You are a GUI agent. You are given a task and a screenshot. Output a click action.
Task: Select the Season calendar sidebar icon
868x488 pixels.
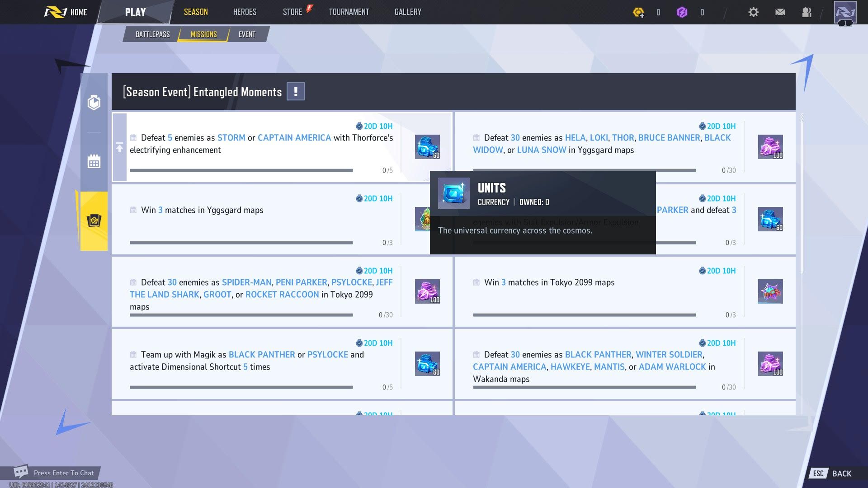tap(94, 161)
